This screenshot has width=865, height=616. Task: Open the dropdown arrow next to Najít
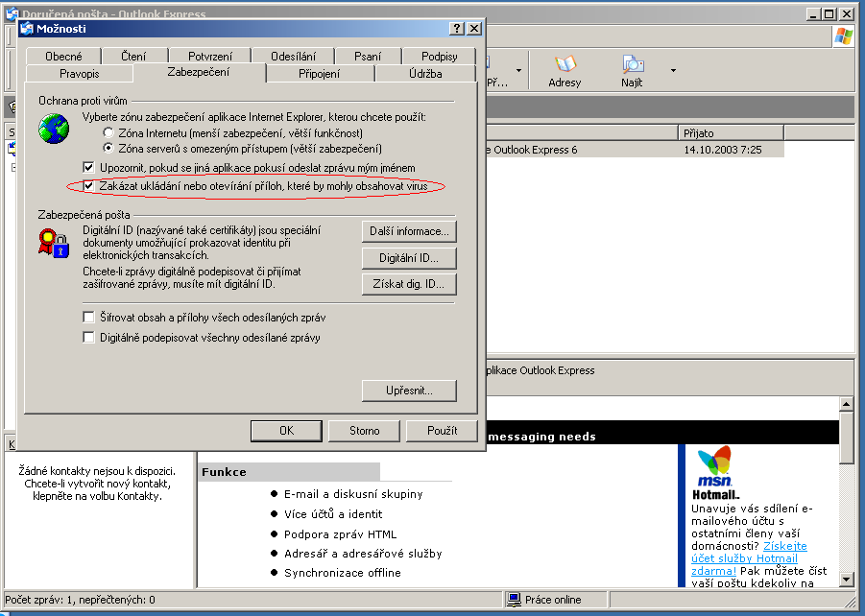pyautogui.click(x=673, y=70)
